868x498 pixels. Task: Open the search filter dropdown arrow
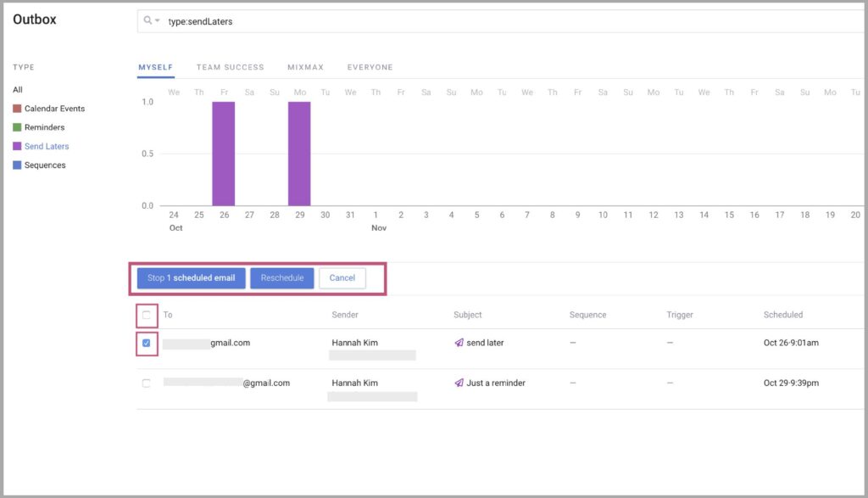157,20
